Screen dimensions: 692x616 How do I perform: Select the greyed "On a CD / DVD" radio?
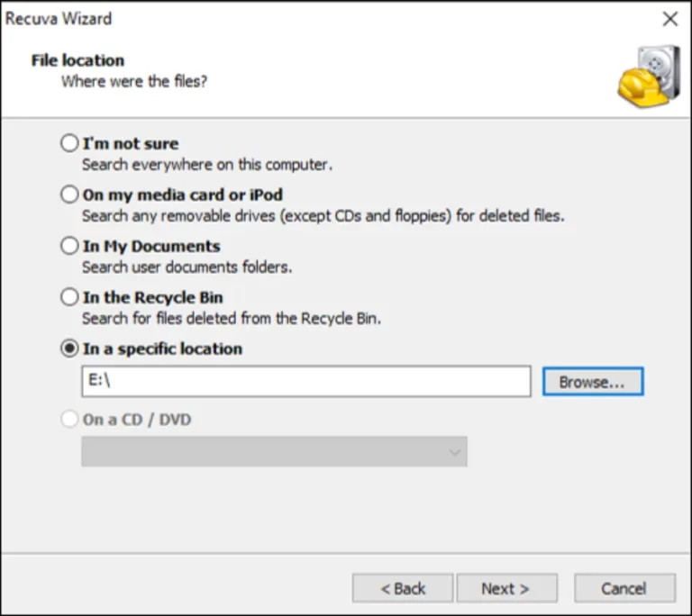click(69, 419)
